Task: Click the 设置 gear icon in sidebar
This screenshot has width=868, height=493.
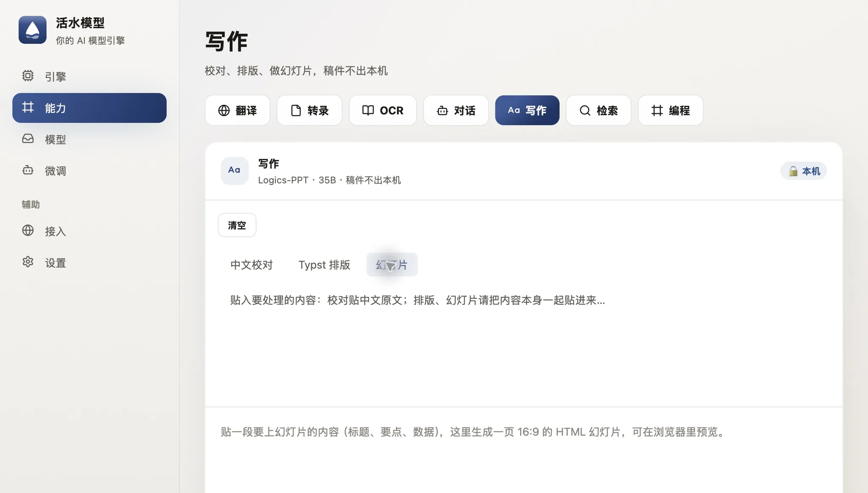Action: (28, 262)
